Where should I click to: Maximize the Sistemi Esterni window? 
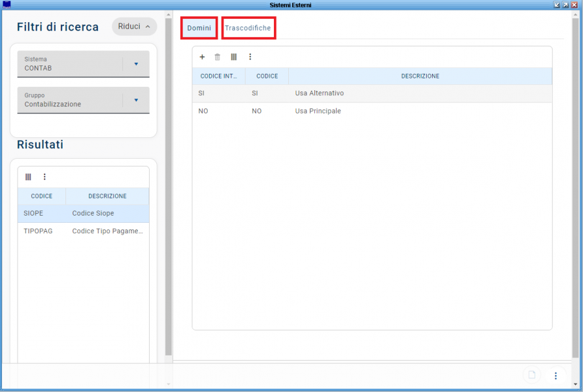click(565, 5)
